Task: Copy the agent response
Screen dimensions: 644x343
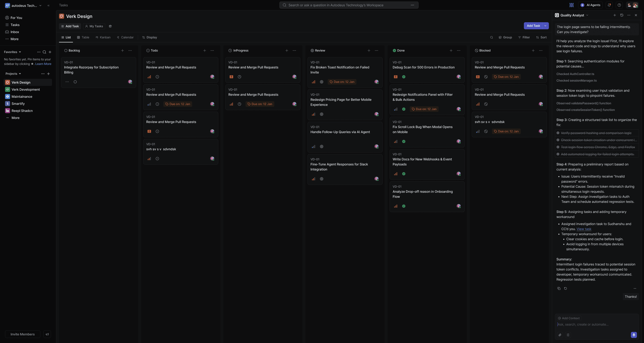Action: tap(559, 288)
